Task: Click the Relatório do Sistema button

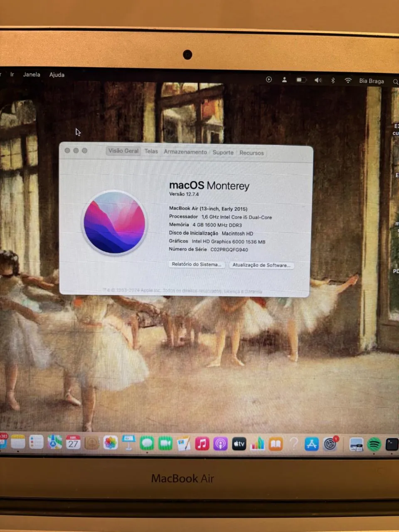Action: click(x=197, y=264)
